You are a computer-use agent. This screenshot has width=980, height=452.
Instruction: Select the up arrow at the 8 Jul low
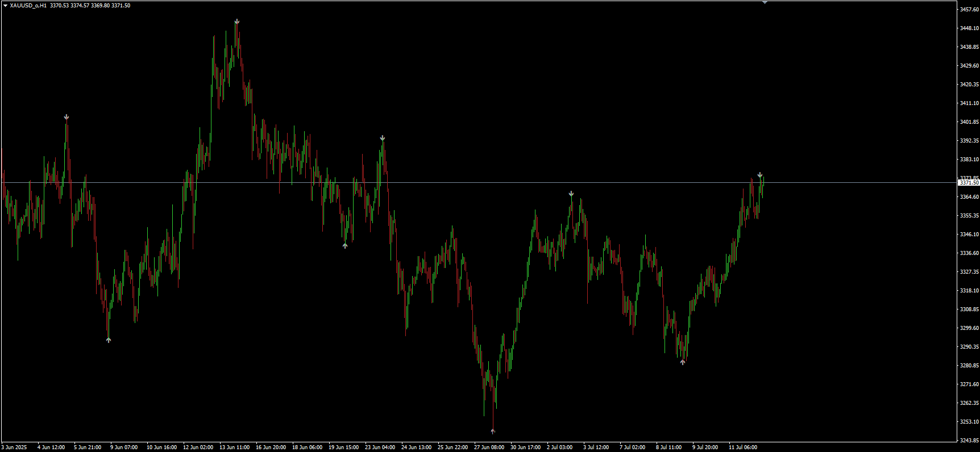(x=683, y=362)
